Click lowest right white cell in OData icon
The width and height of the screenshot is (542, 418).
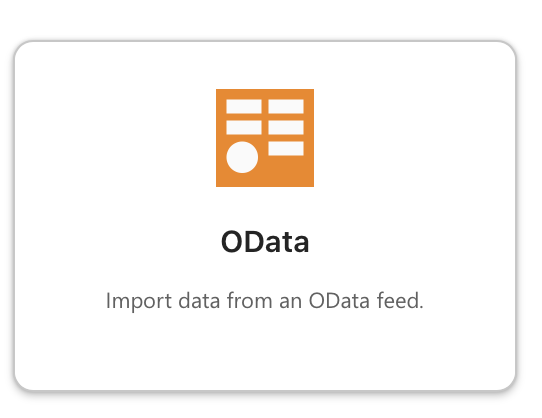pyautogui.click(x=286, y=148)
